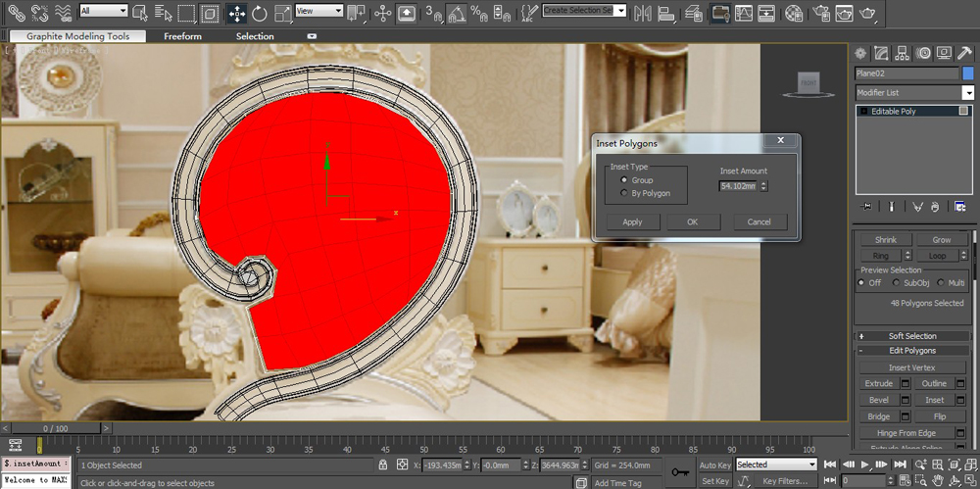The image size is (980, 489).
Task: Open the View reference coordinate dropdown
Action: [319, 11]
